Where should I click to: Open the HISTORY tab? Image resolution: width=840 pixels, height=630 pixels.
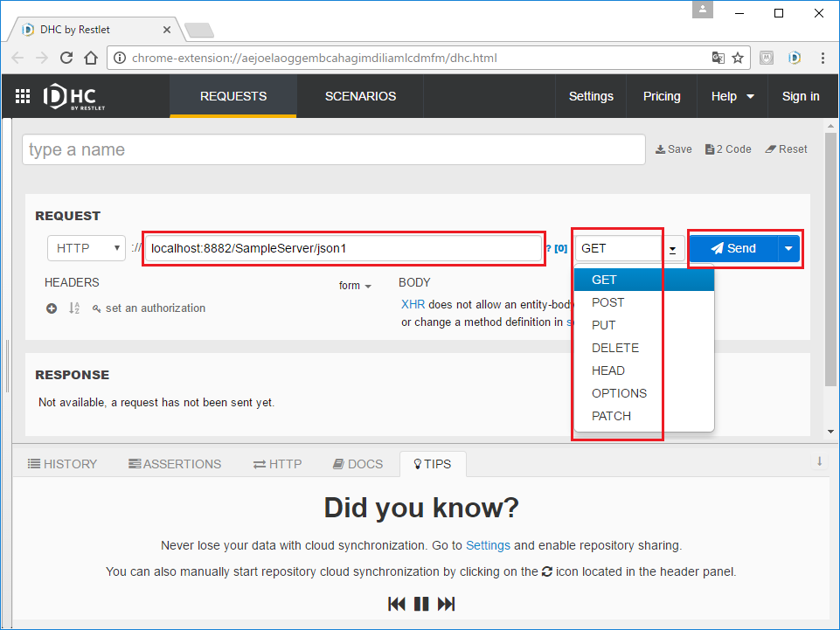click(62, 464)
